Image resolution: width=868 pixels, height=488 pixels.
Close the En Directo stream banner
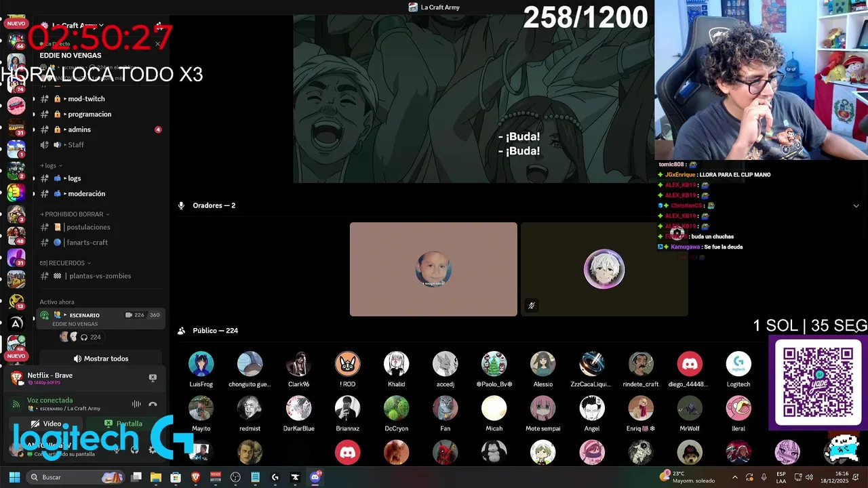point(157,44)
